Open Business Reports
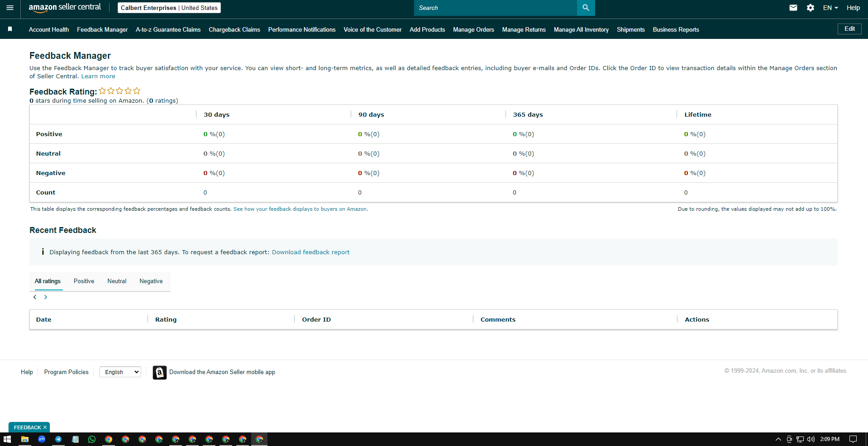Screen dimensions: 868x446 (x=676, y=29)
